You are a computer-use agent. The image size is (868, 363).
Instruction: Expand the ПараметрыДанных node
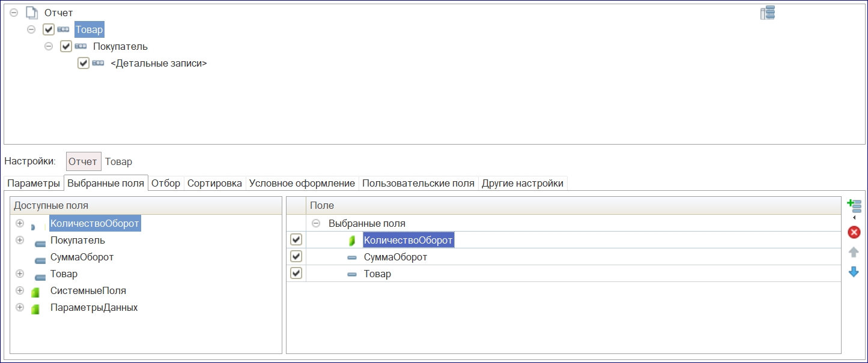(x=20, y=307)
